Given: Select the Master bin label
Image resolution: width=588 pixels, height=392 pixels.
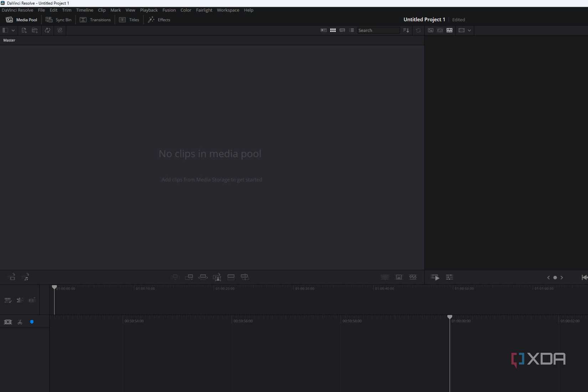Looking at the screenshot, I should point(9,40).
